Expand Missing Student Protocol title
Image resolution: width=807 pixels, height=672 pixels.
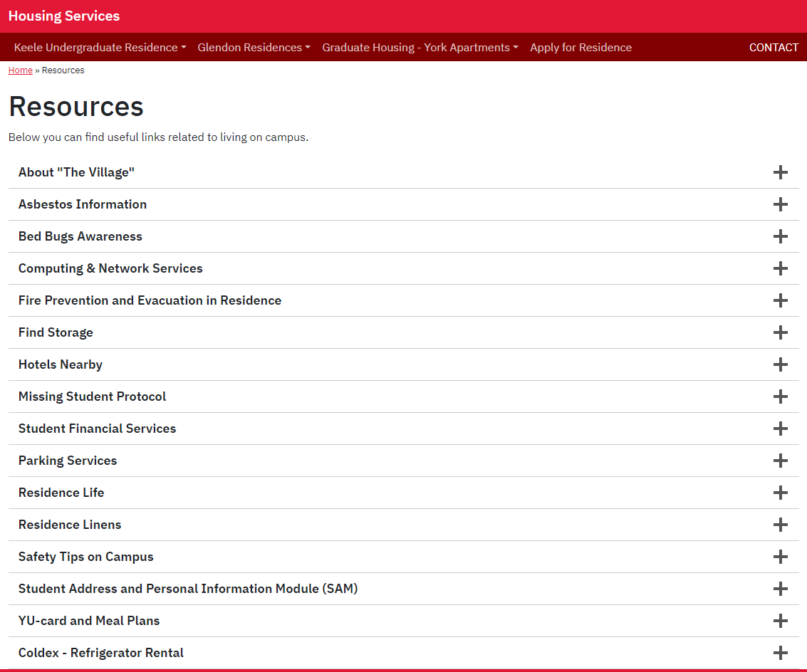[92, 397]
